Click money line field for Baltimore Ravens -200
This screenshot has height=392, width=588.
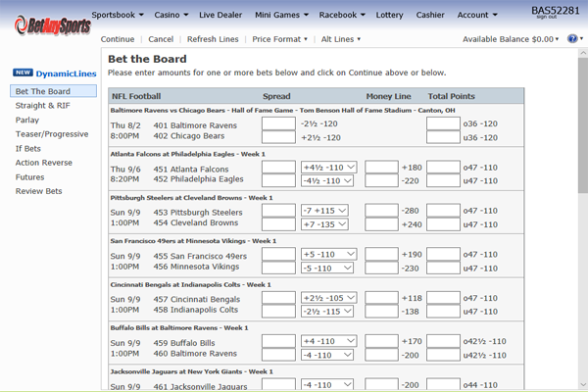[x=381, y=355]
